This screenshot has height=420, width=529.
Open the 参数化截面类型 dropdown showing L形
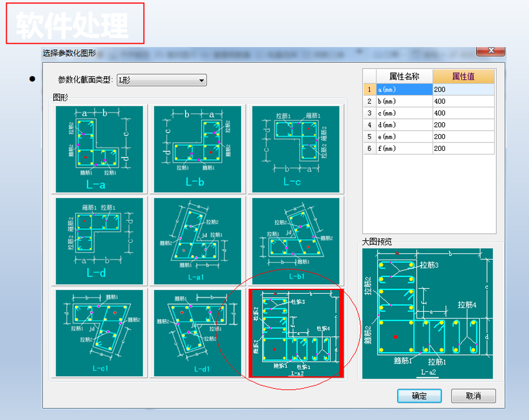pyautogui.click(x=162, y=80)
